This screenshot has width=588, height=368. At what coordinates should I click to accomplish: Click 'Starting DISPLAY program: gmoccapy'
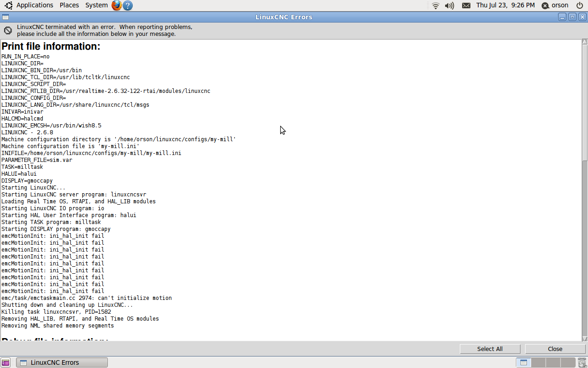[56, 229]
